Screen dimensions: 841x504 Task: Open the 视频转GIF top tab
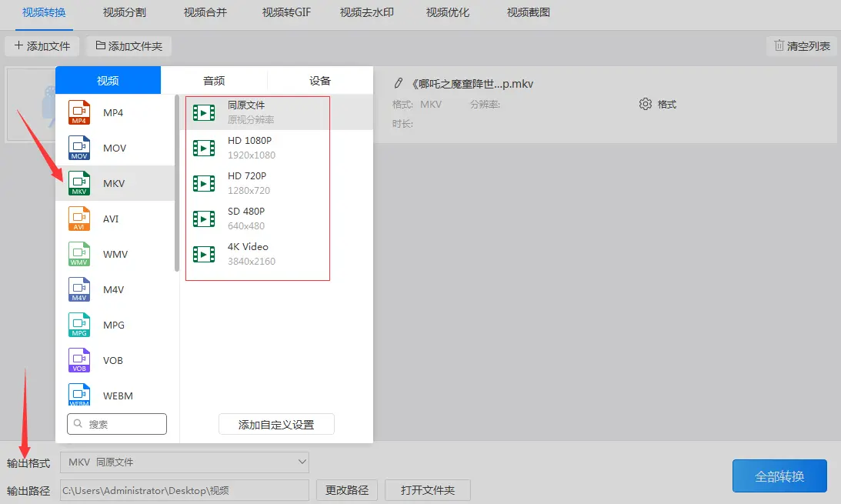coord(286,12)
